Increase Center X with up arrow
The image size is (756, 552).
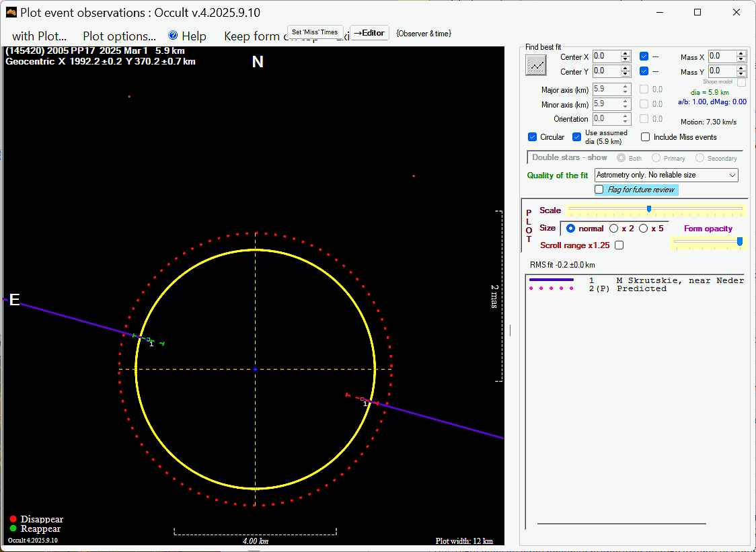click(626, 54)
